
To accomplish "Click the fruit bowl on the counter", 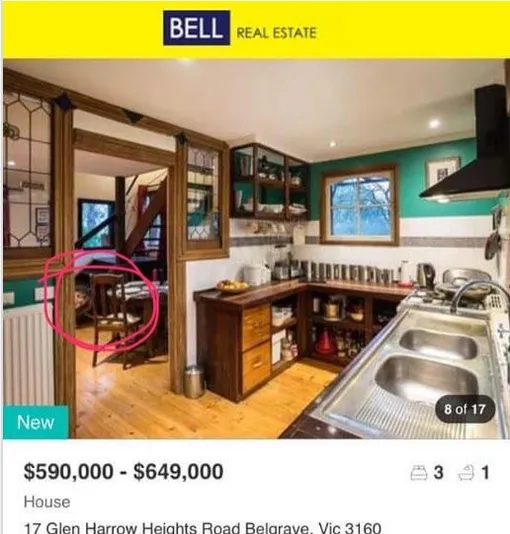I will tap(233, 286).
